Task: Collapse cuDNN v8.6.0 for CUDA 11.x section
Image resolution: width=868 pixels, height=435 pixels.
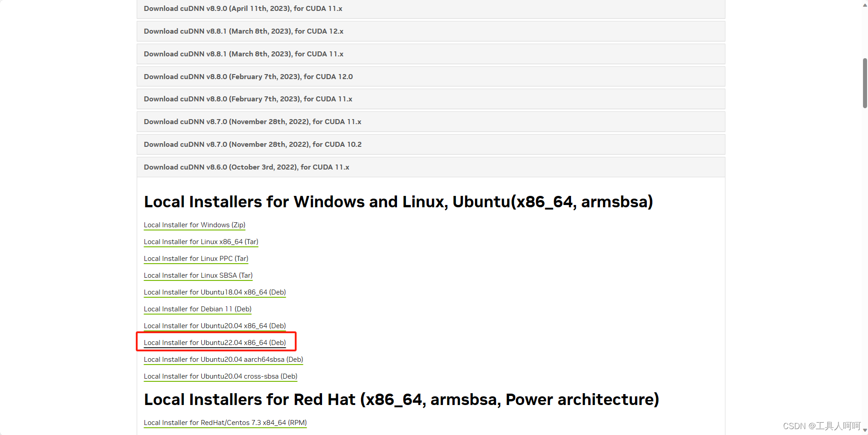Action: click(431, 167)
